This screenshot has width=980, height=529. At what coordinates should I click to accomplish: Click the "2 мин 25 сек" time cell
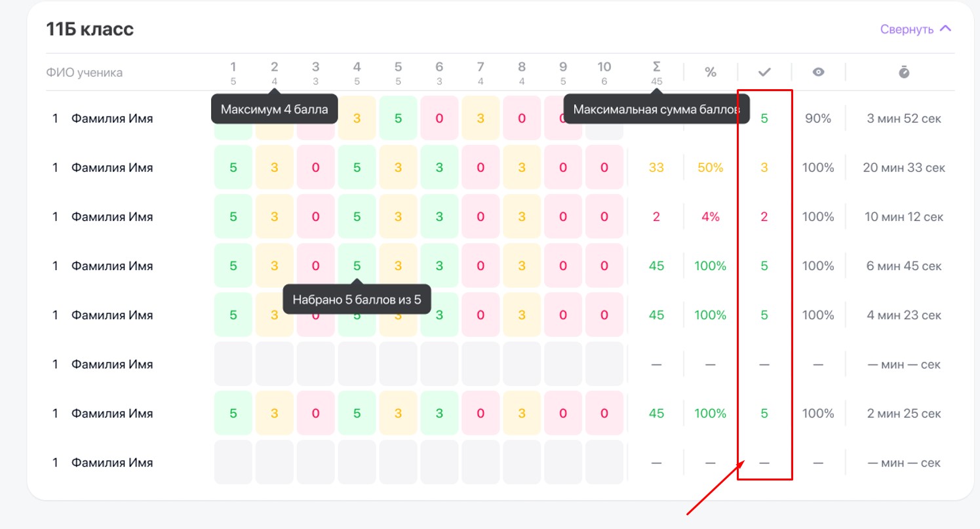[904, 414]
